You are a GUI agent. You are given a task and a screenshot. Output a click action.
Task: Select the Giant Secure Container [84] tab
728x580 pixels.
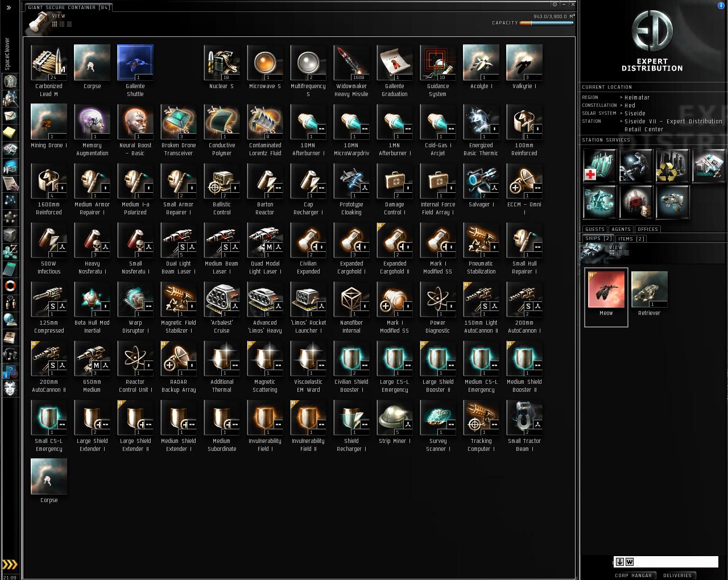click(x=69, y=7)
